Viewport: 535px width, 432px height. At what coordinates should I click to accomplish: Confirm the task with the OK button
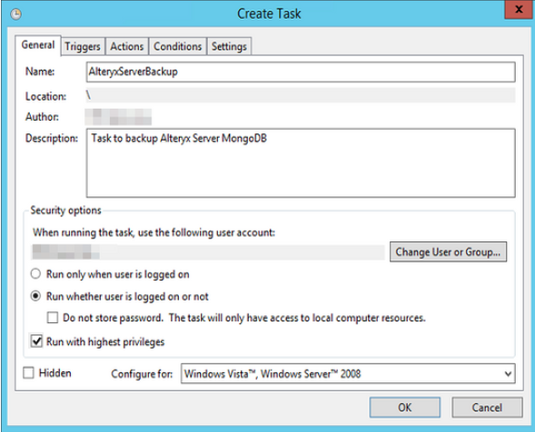coord(405,407)
